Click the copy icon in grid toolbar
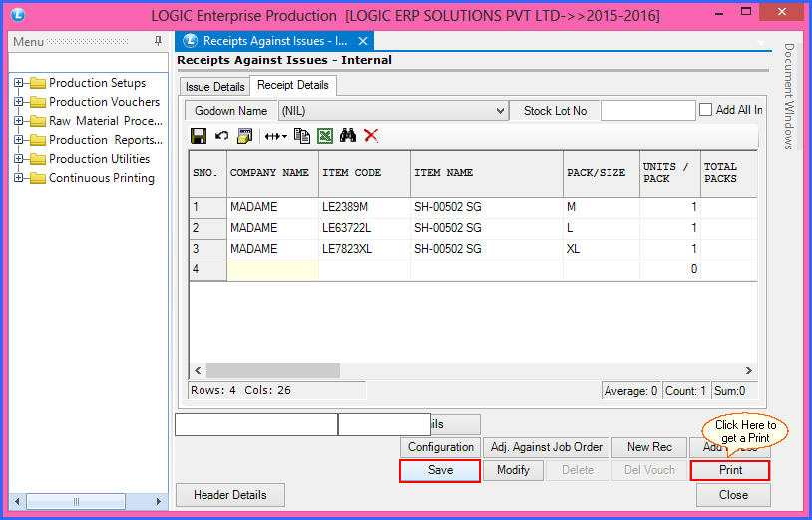Image resolution: width=812 pixels, height=520 pixels. tap(302, 136)
